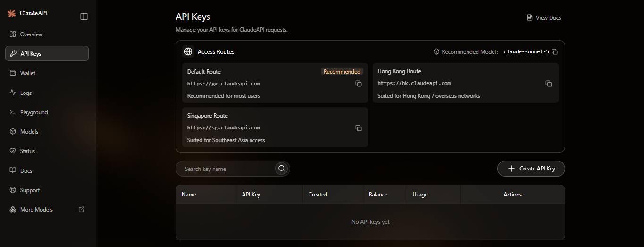Image resolution: width=644 pixels, height=247 pixels.
Task: Click the plus icon in Create API Key
Action: (511, 169)
